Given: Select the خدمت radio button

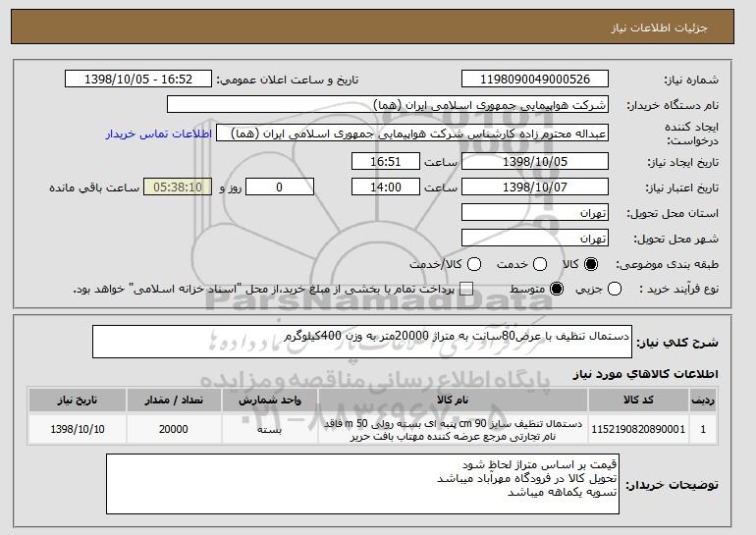Looking at the screenshot, I should click(x=540, y=264).
